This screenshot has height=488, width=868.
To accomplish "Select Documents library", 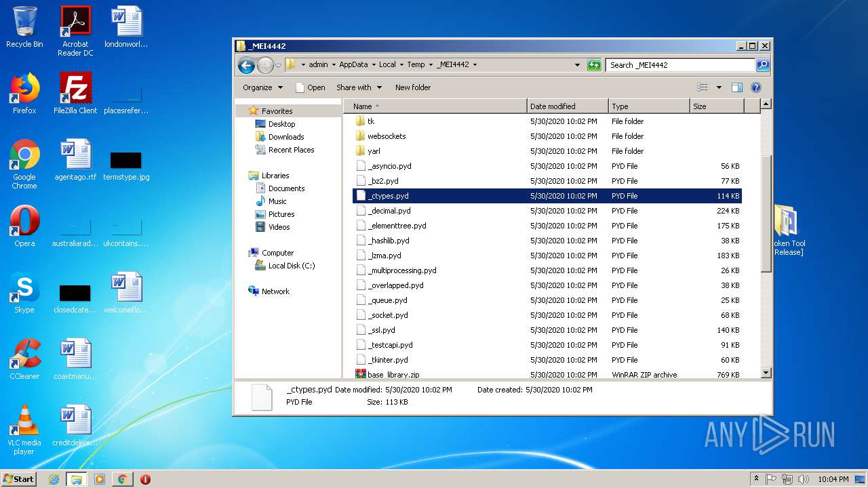I will click(x=286, y=188).
